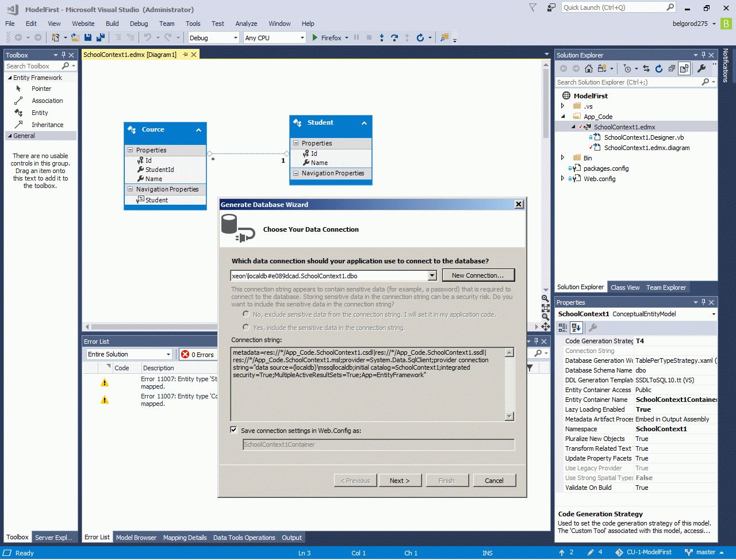Screen dimensions: 736x560
Task: Select SchoolContext1.Designer.vb in Solution Explorer
Action: [x=643, y=137]
